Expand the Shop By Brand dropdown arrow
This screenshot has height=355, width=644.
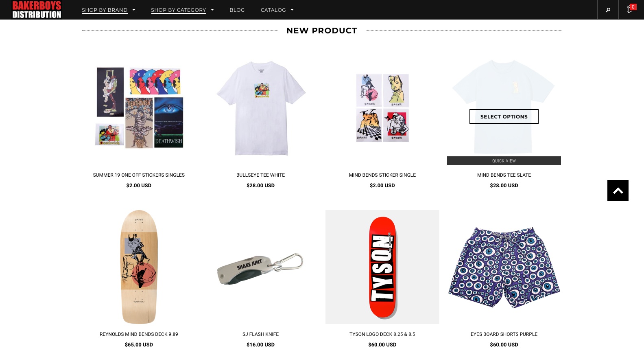tap(134, 10)
